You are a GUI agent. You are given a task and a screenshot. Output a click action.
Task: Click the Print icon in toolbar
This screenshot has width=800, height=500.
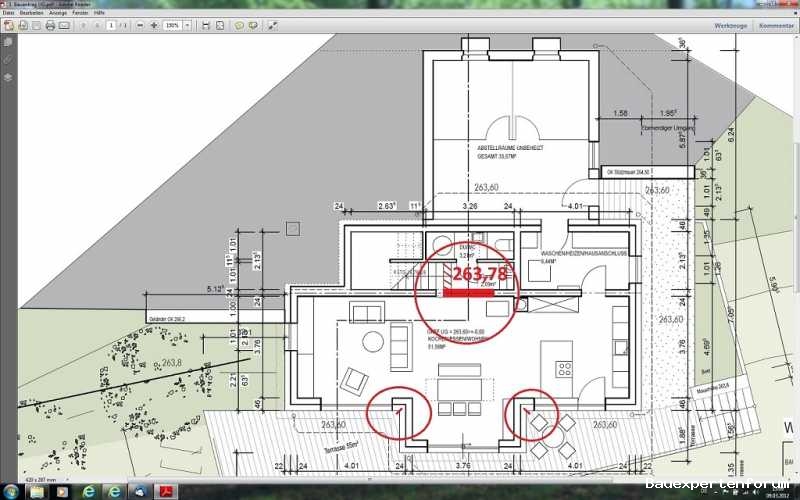tap(50, 25)
